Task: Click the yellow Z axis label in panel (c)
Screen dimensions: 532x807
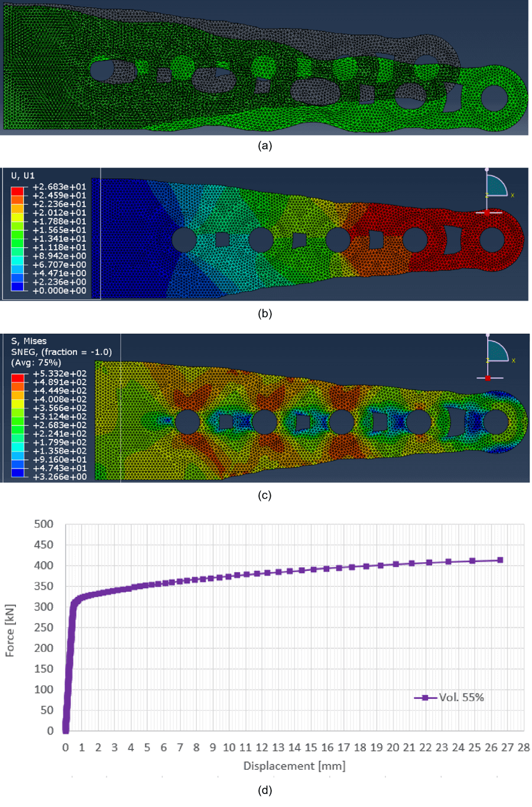Action: (487, 361)
